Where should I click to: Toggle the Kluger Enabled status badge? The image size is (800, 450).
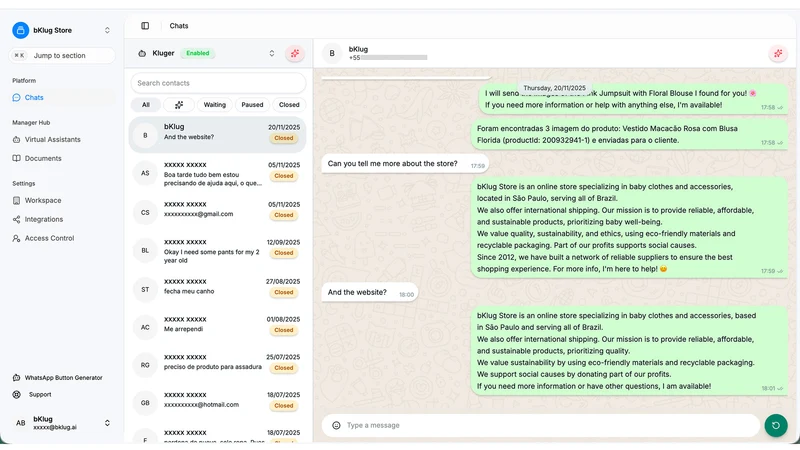point(197,53)
